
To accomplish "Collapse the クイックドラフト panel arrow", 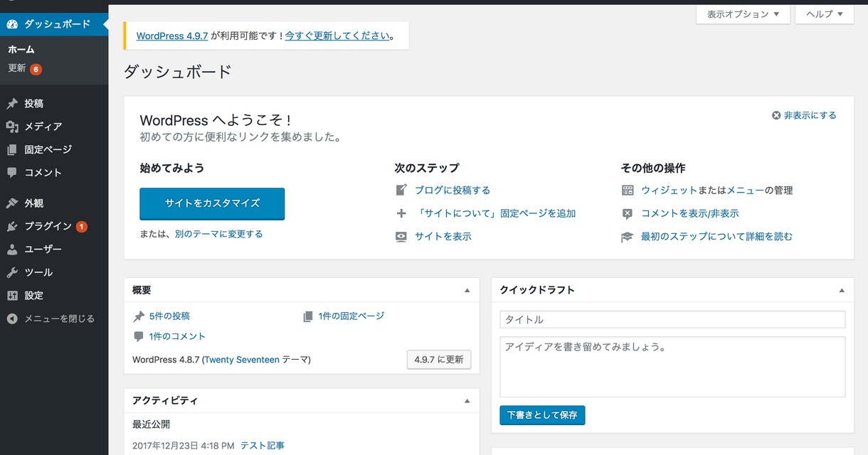I will [842, 290].
